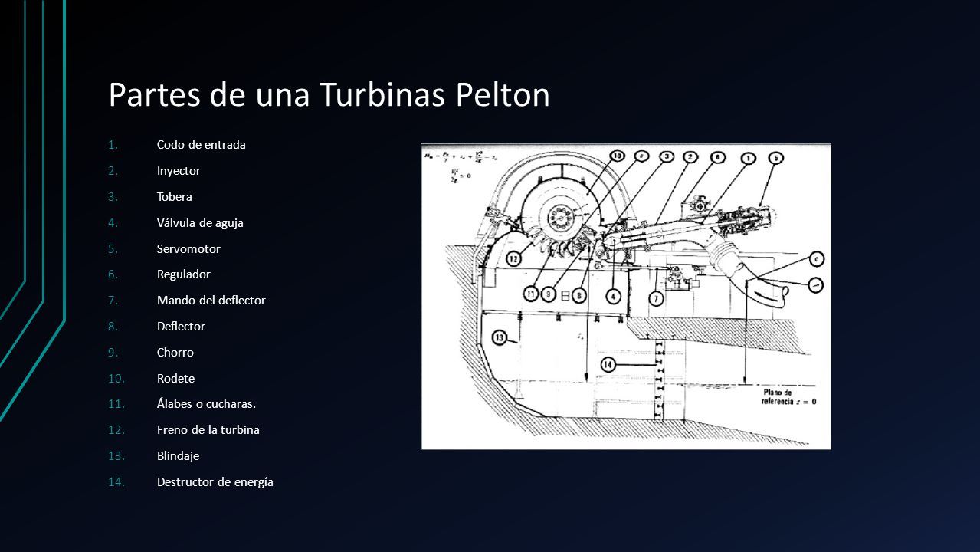The image size is (980, 552).
Task: Click the list item 'Tobera'
Action: (175, 197)
